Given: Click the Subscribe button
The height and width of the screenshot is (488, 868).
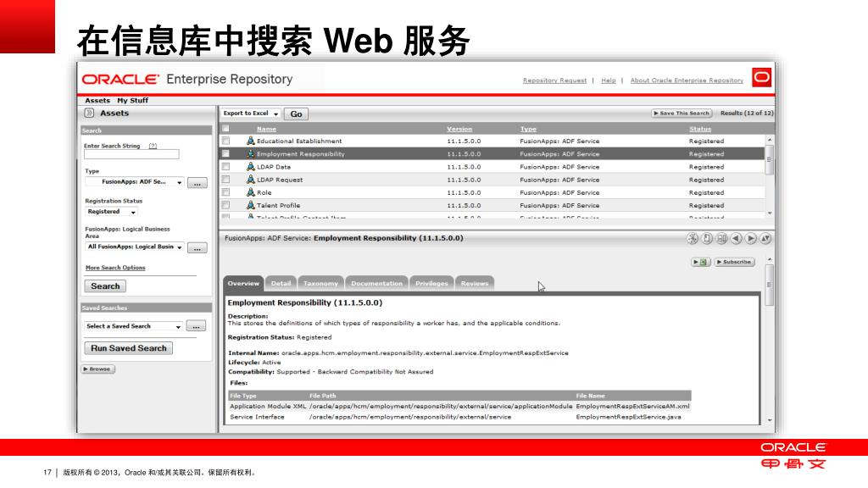Looking at the screenshot, I should [x=734, y=262].
